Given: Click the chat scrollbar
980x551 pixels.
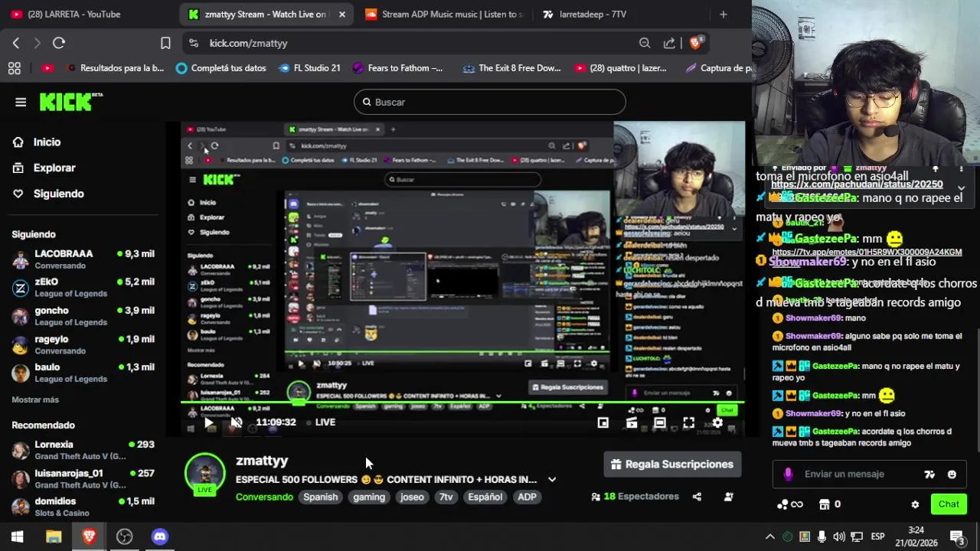Looking at the screenshot, I should tap(977, 390).
